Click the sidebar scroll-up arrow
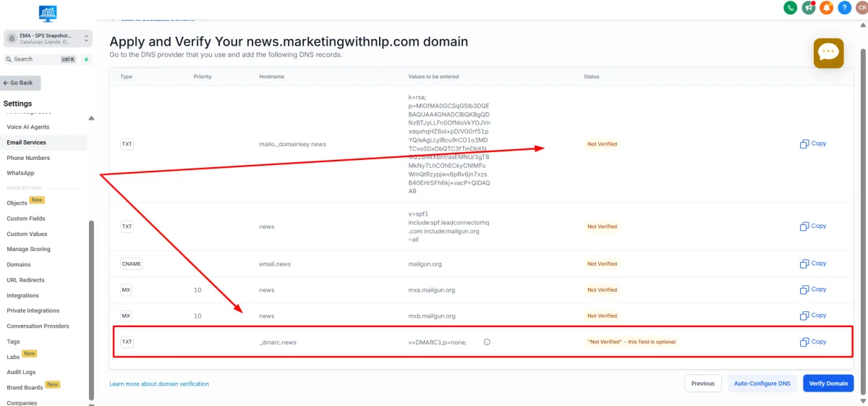 pyautogui.click(x=91, y=118)
